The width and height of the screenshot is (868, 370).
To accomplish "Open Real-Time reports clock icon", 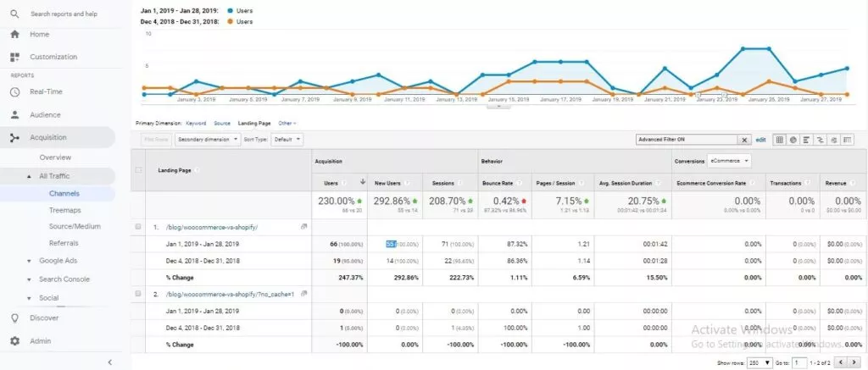I will click(15, 91).
